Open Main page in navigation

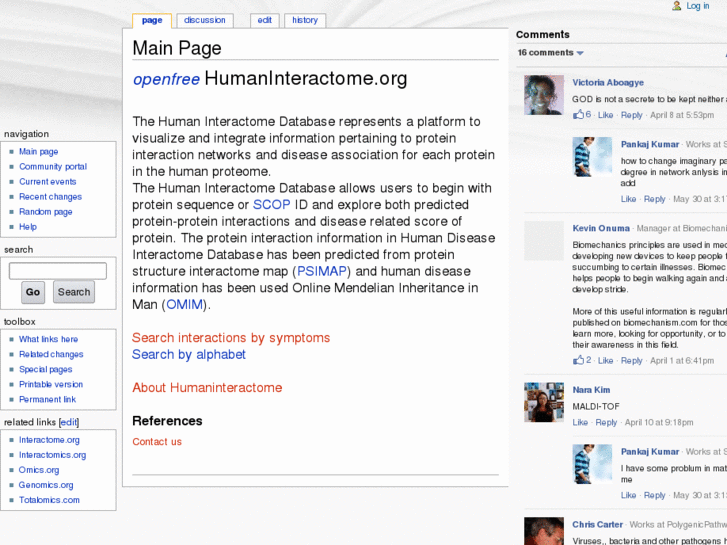(x=38, y=152)
